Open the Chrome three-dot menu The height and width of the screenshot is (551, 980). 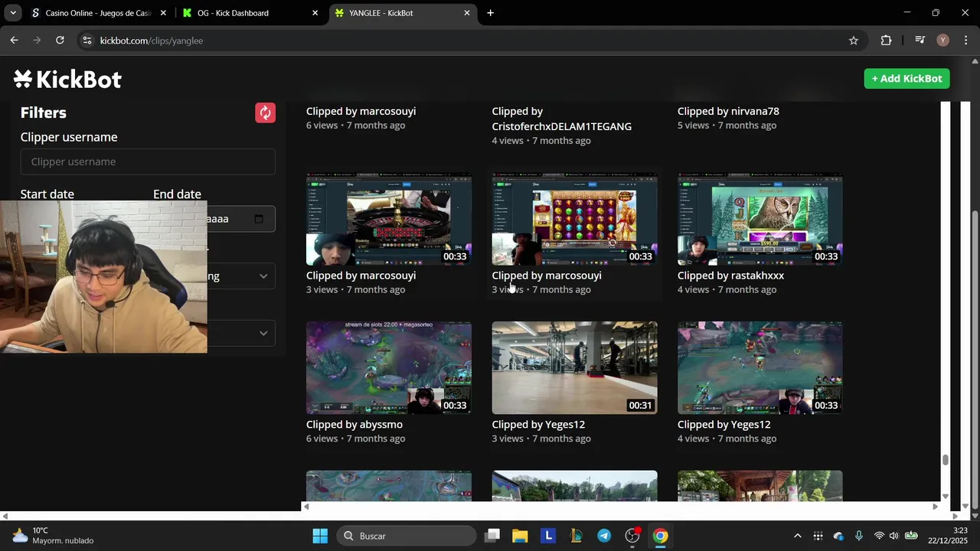tap(965, 41)
